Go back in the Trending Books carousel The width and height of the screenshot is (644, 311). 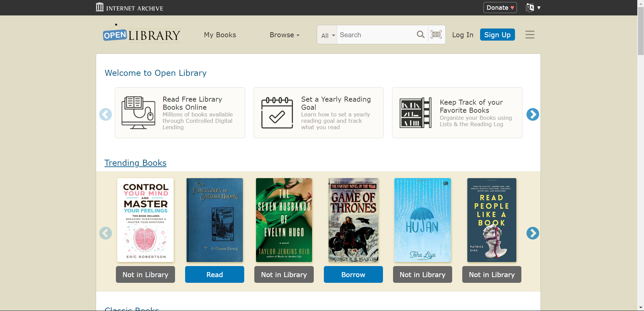tap(105, 233)
